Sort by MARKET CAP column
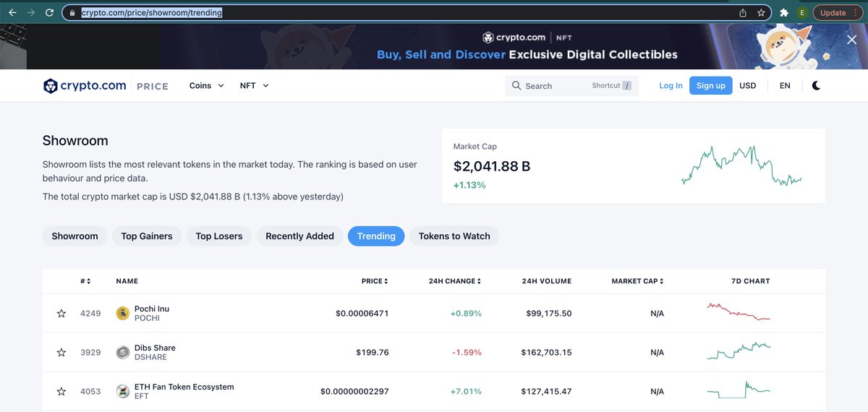This screenshot has height=412, width=868. [637, 281]
